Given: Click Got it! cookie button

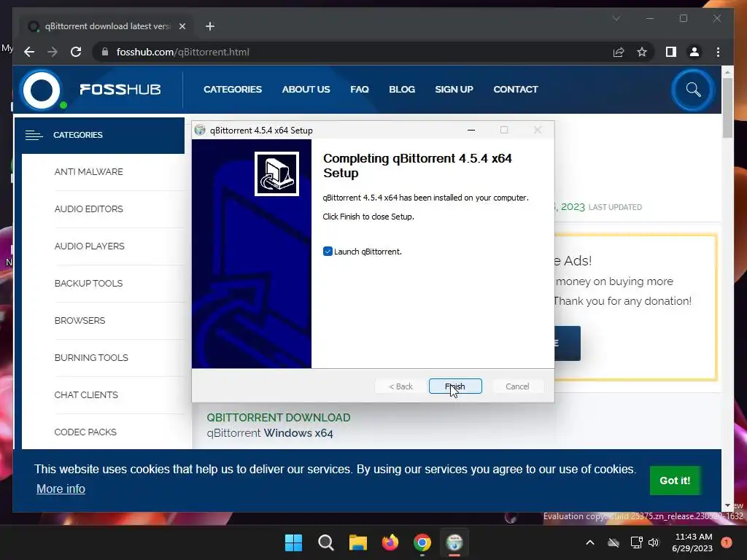Looking at the screenshot, I should tap(675, 481).
